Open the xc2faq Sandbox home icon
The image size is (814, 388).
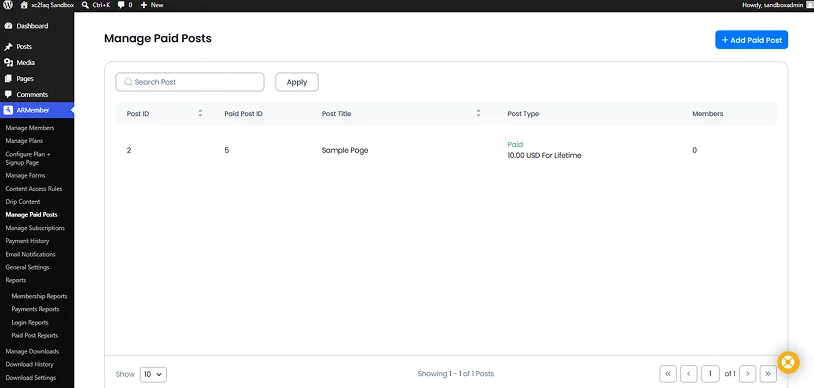tap(24, 5)
